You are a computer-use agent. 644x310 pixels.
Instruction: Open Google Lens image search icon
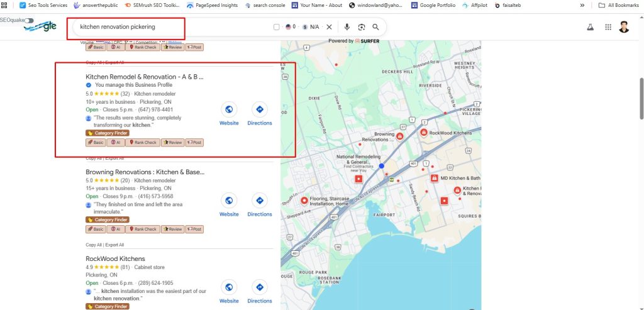pos(362,26)
